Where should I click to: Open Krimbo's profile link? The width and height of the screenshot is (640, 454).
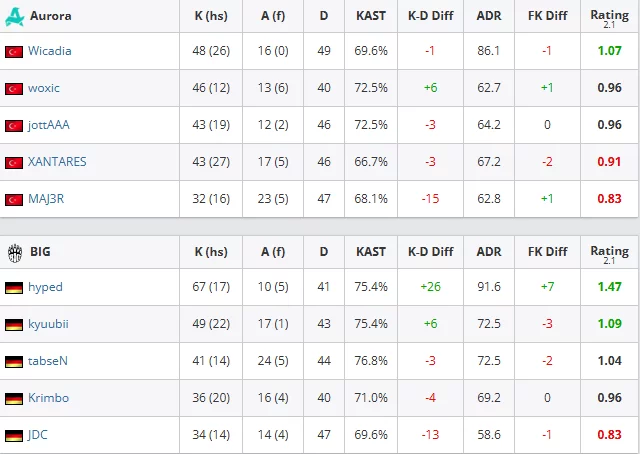point(49,398)
